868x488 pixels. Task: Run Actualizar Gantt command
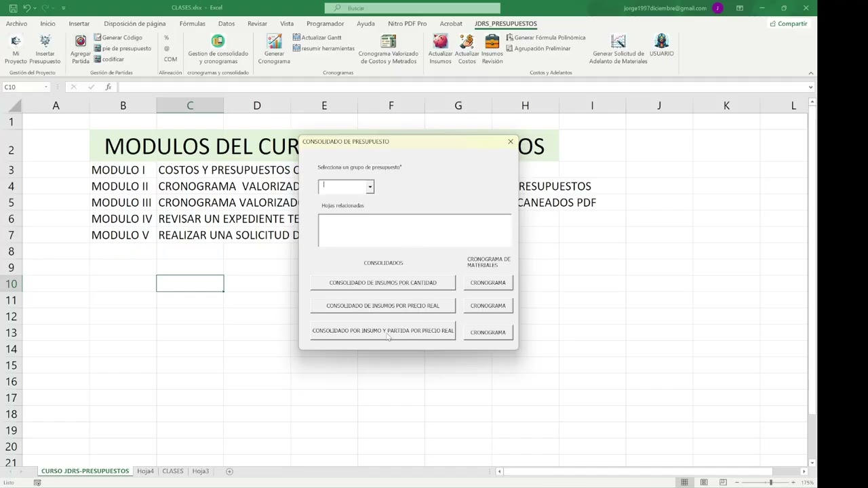pyautogui.click(x=317, y=38)
